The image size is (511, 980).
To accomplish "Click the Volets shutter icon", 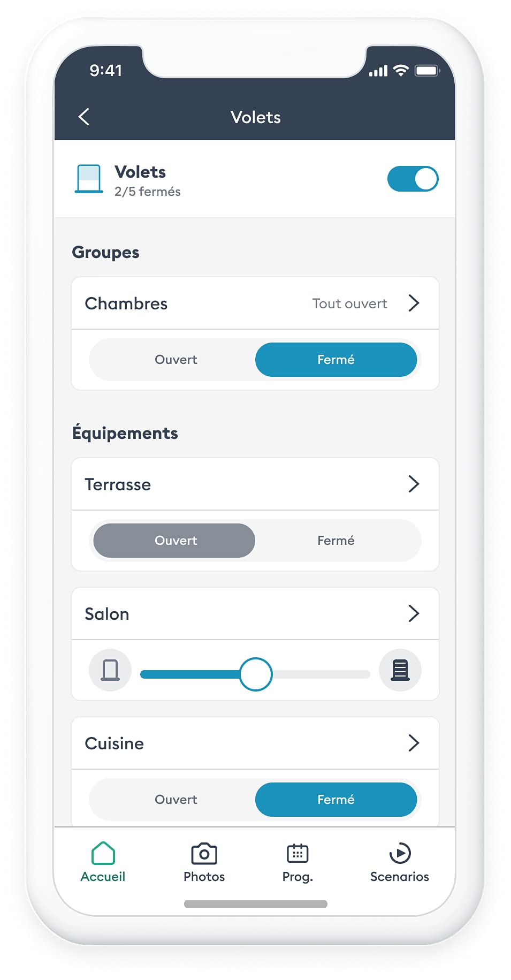I will 89,179.
